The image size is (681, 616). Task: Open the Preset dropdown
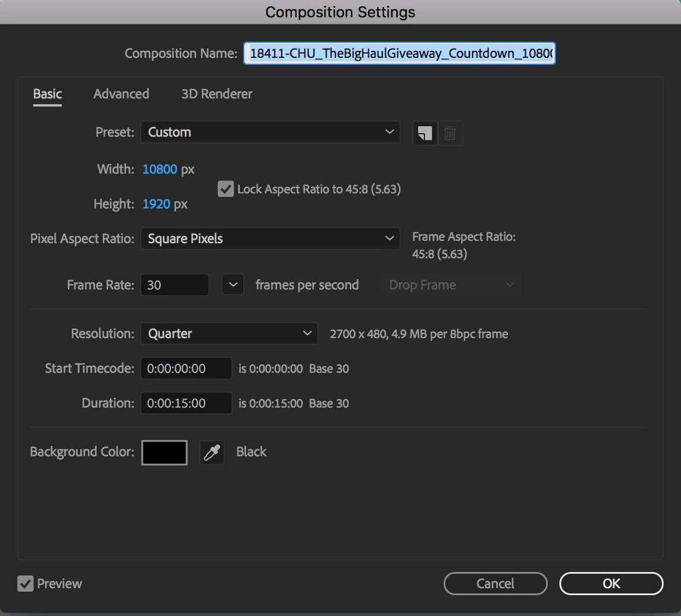coord(270,132)
